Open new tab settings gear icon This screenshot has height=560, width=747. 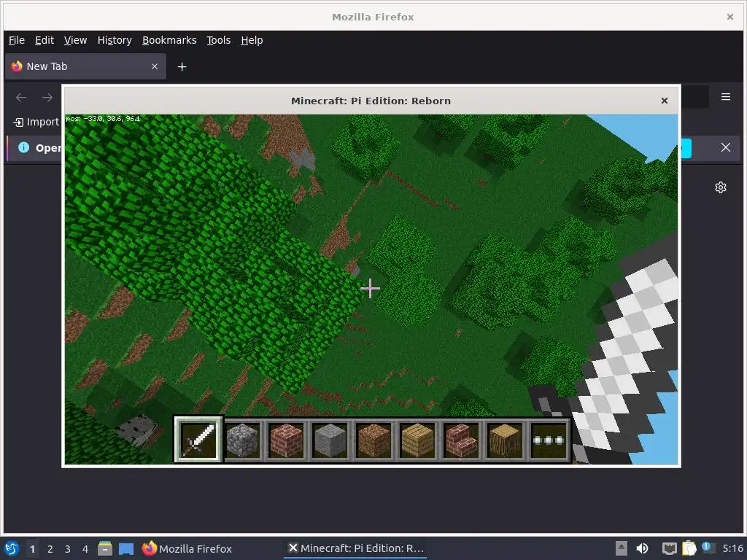click(x=720, y=187)
